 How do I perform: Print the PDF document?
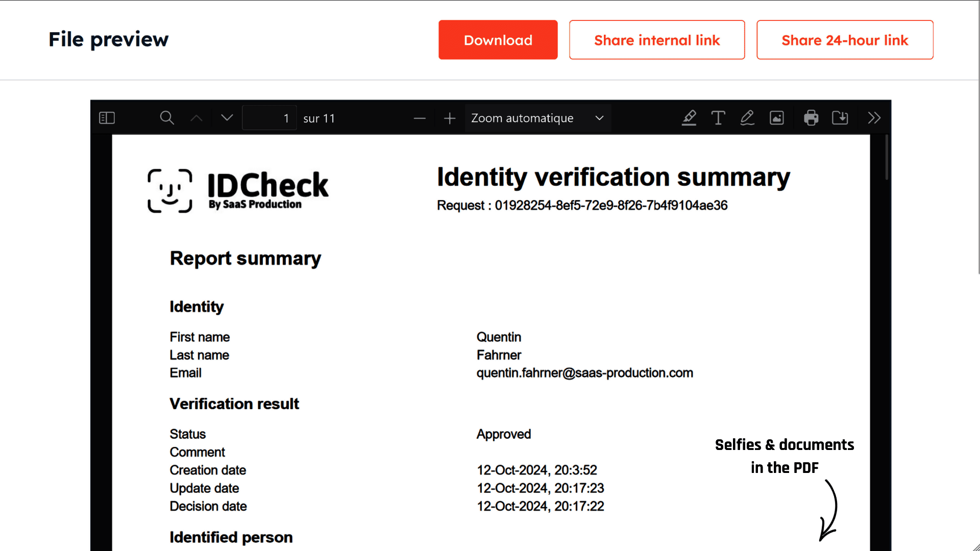(811, 118)
